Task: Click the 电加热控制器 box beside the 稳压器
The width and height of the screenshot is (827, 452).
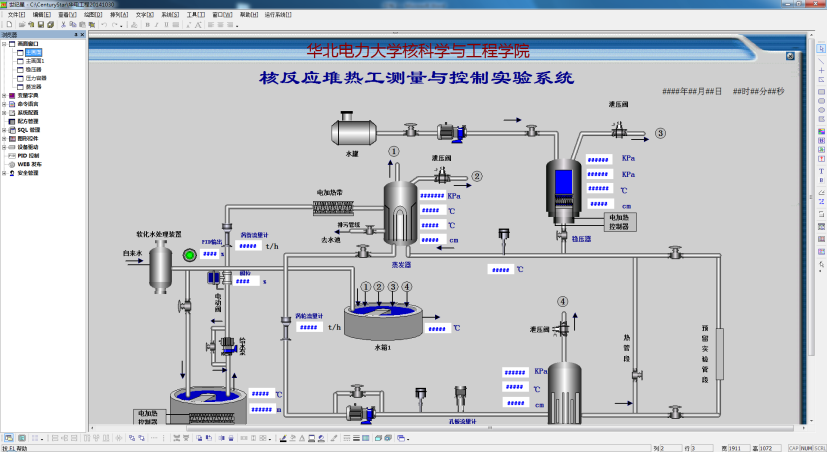Action: [x=619, y=222]
